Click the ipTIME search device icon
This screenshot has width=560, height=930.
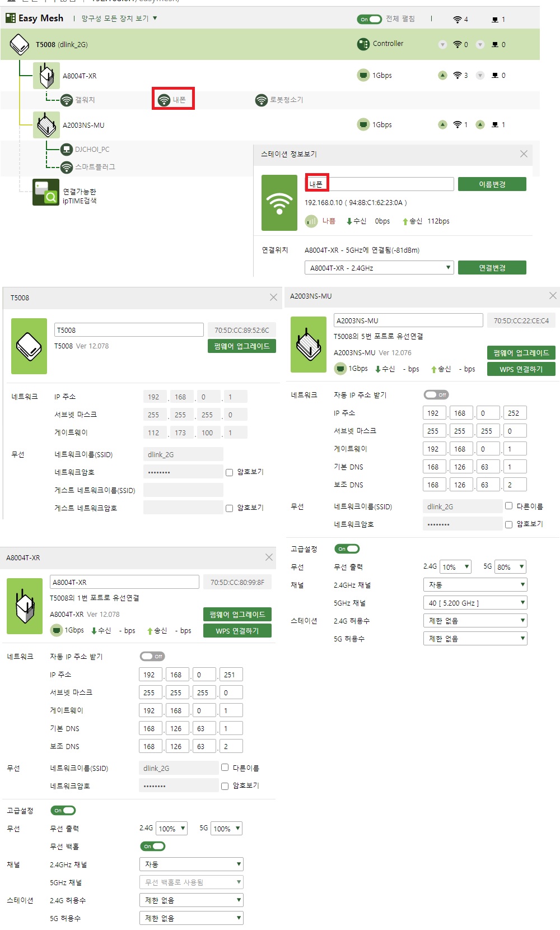click(x=46, y=192)
